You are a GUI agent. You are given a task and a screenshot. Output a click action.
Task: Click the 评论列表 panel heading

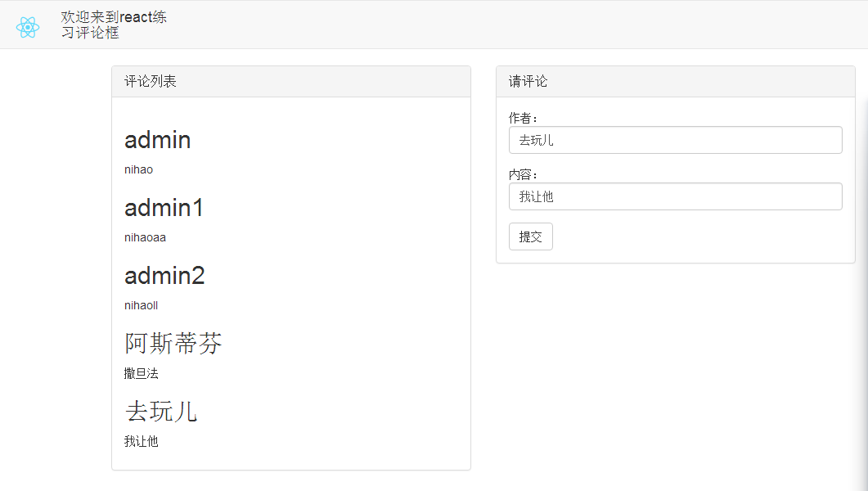[151, 81]
